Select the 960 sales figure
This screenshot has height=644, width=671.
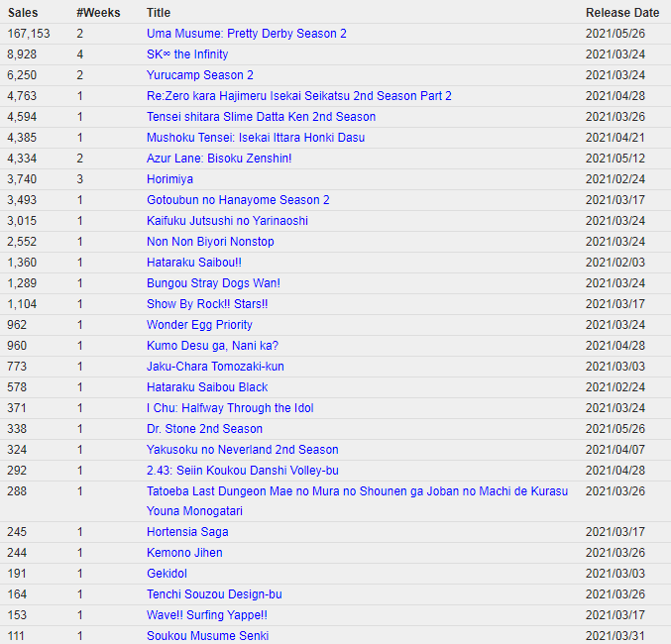coord(17,346)
